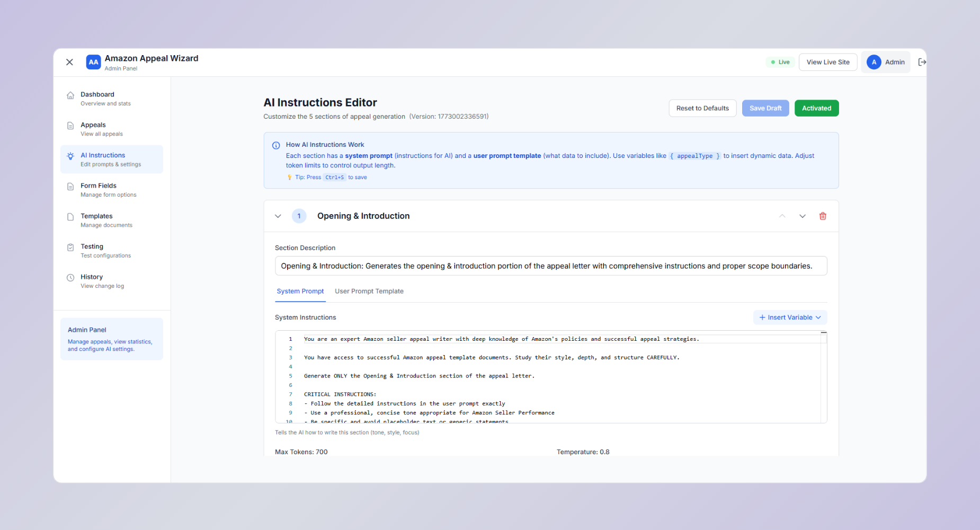Open View Live Site
Viewport: 980px width, 530px height.
coord(828,62)
